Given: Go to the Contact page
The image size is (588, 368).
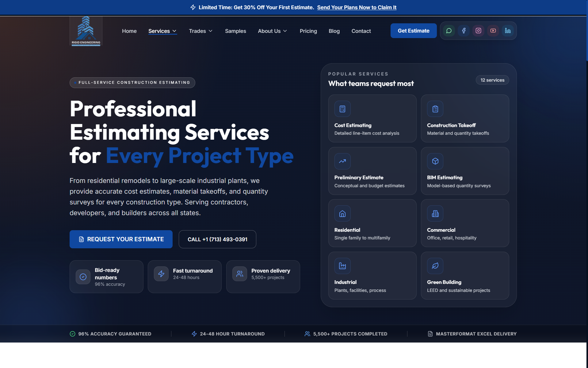Looking at the screenshot, I should [361, 31].
